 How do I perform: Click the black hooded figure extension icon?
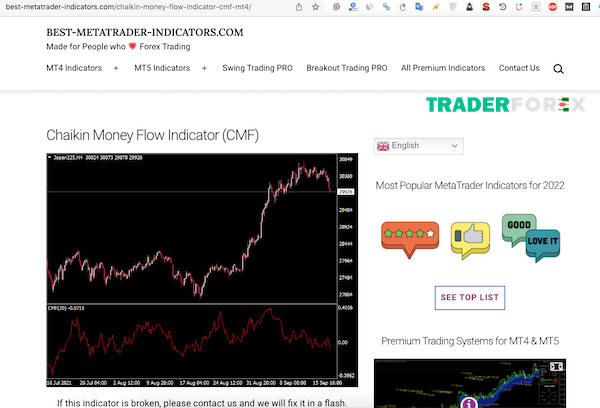pos(469,7)
